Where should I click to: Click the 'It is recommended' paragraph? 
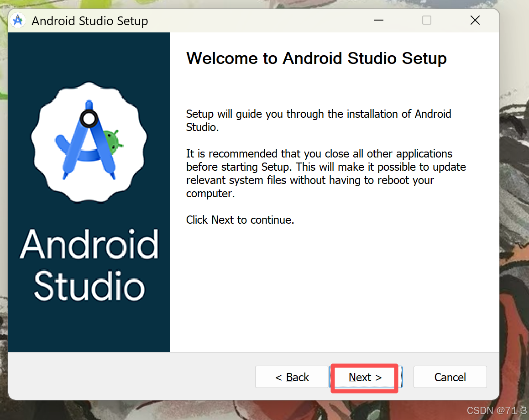[326, 173]
